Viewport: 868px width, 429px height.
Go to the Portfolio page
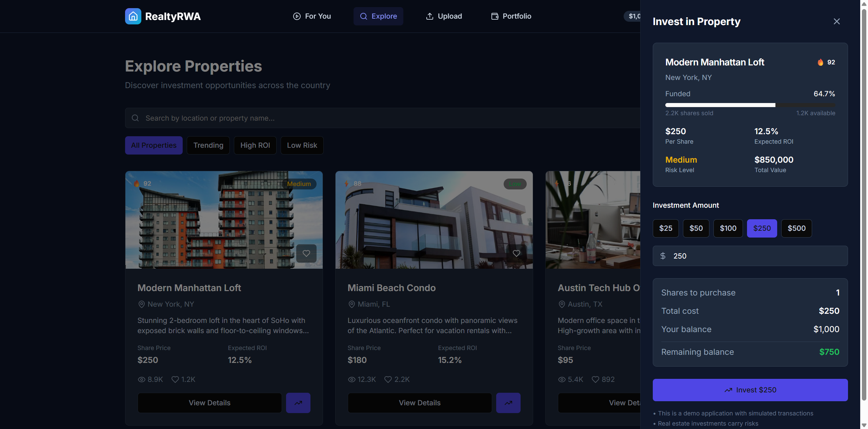511,16
